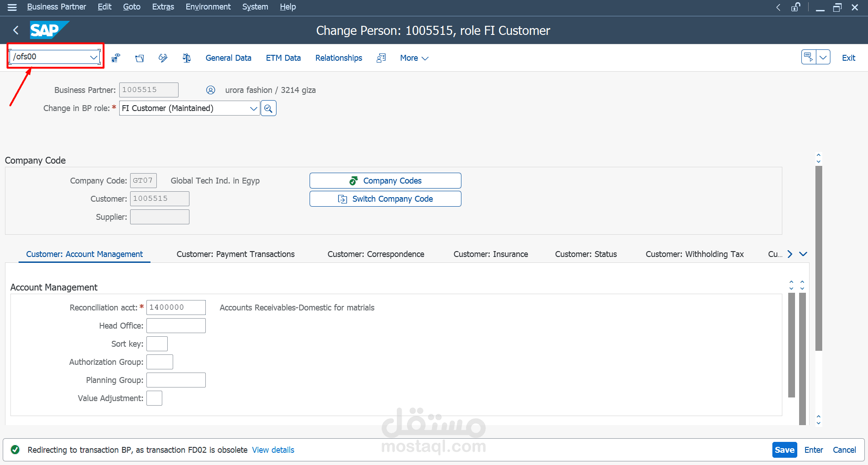Switch to Customer: Payment Transactions tab
This screenshot has height=465, width=868.
[236, 254]
